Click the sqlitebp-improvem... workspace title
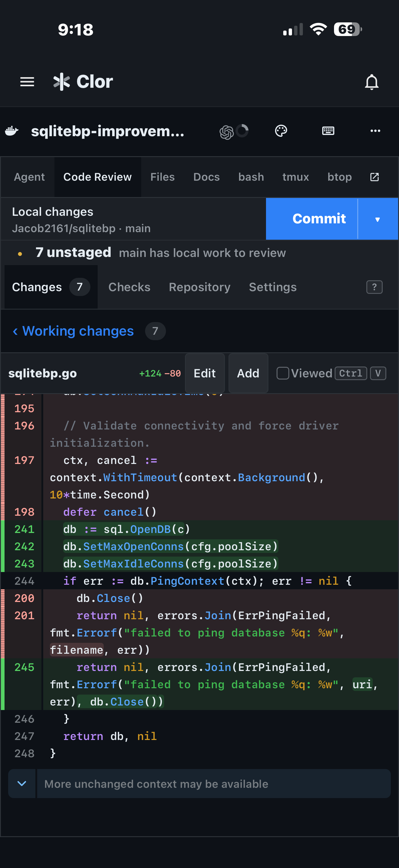The height and width of the screenshot is (868, 399). coord(108,131)
